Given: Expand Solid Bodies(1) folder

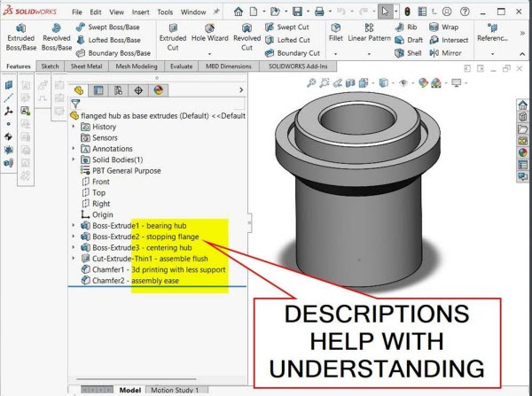Looking at the screenshot, I should [74, 159].
